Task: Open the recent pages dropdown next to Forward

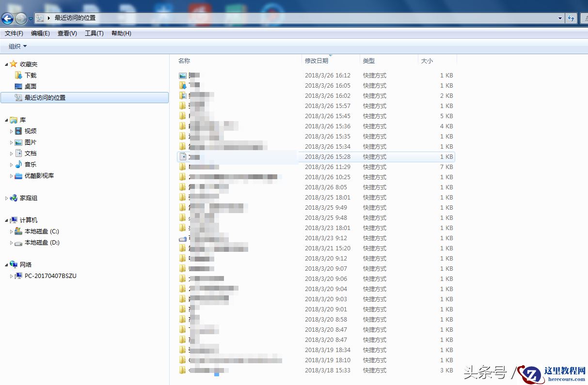Action: tap(31, 19)
